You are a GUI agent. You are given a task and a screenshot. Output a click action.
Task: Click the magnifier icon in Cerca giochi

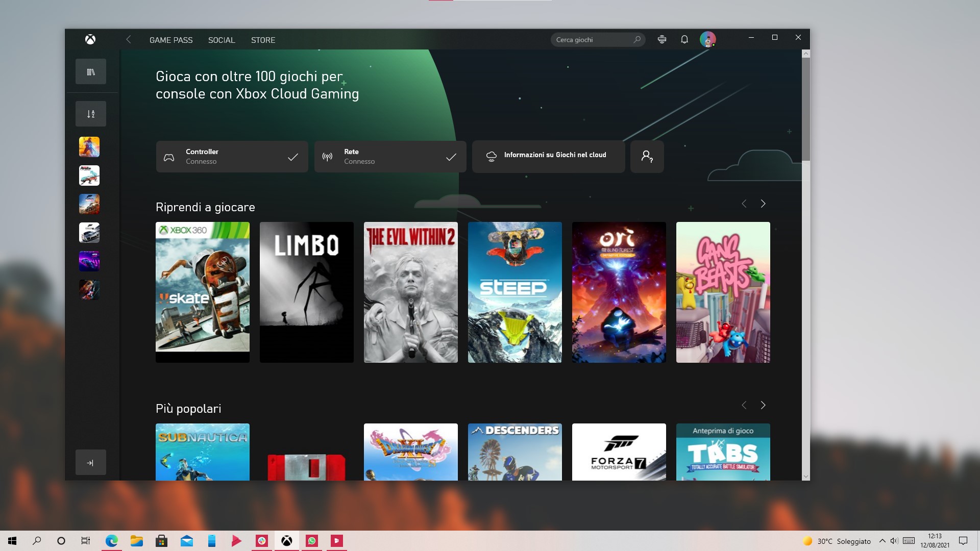click(637, 39)
